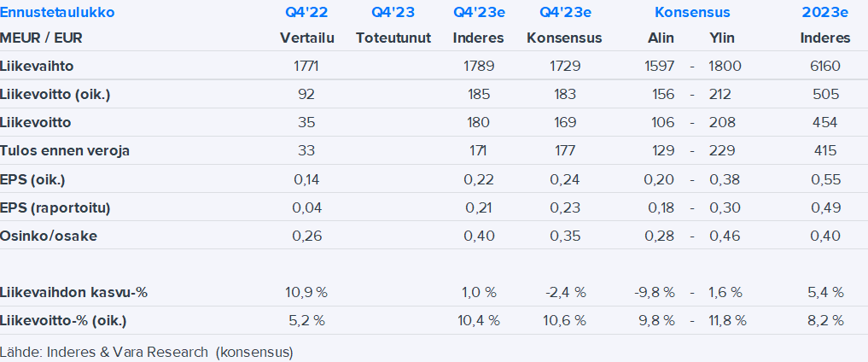
Task: Select the Liikevoitto-% (oik.) row label
Action: tap(68, 320)
